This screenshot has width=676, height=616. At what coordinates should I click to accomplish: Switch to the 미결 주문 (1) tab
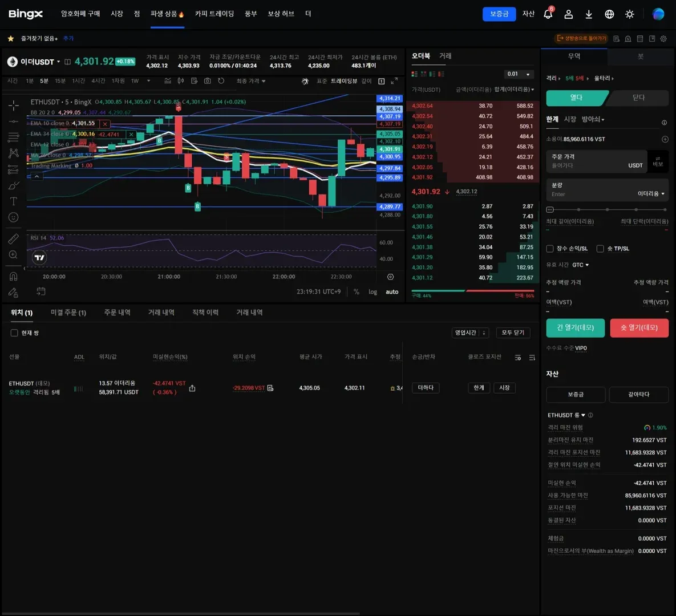tap(68, 313)
